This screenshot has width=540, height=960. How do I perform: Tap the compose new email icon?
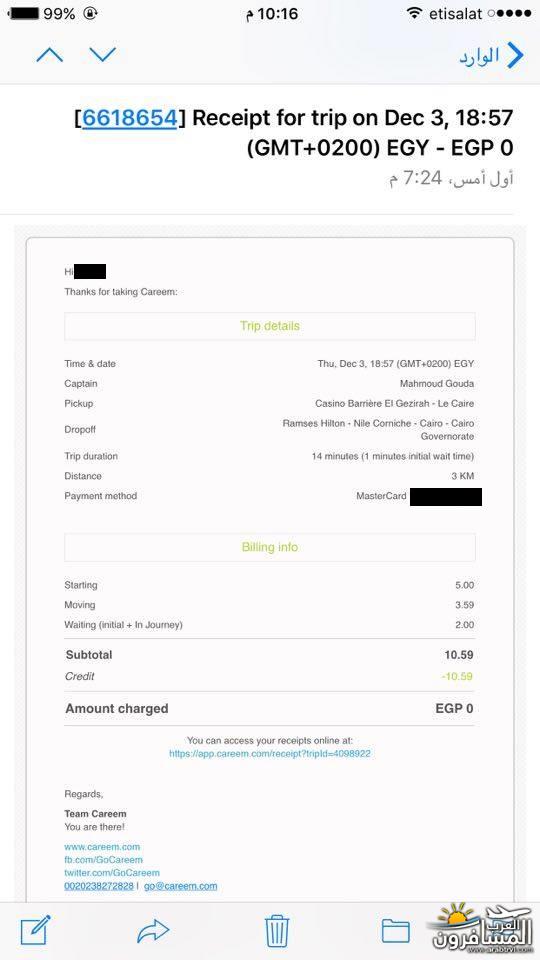36,930
